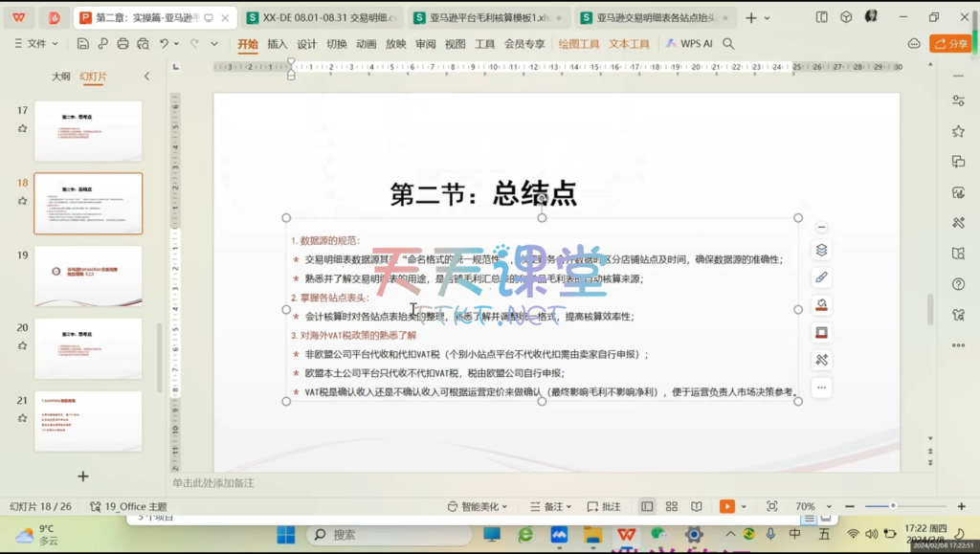Expand the slideshow play options arrow
980x554 pixels.
[x=745, y=506]
